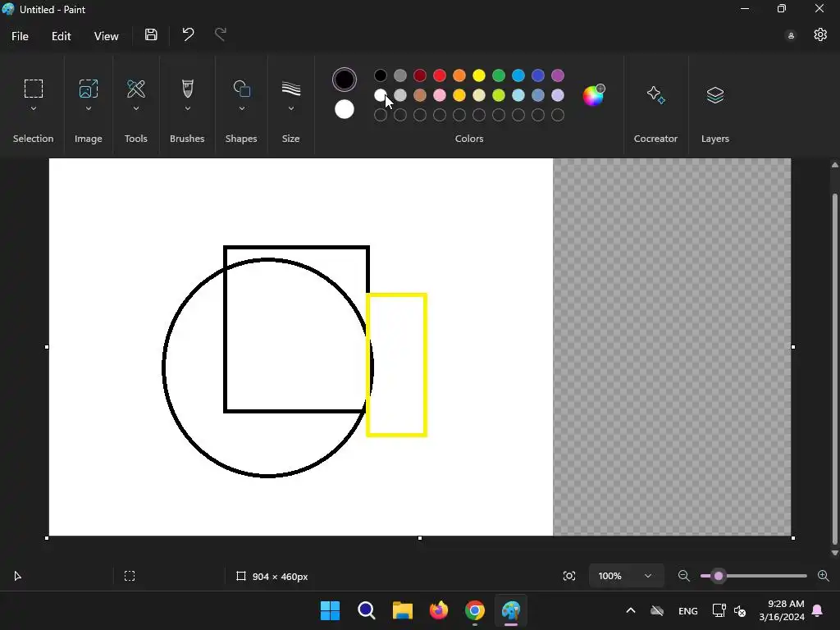Expand the Image dropdown arrow
Screen dimensions: 840x630
point(89,108)
